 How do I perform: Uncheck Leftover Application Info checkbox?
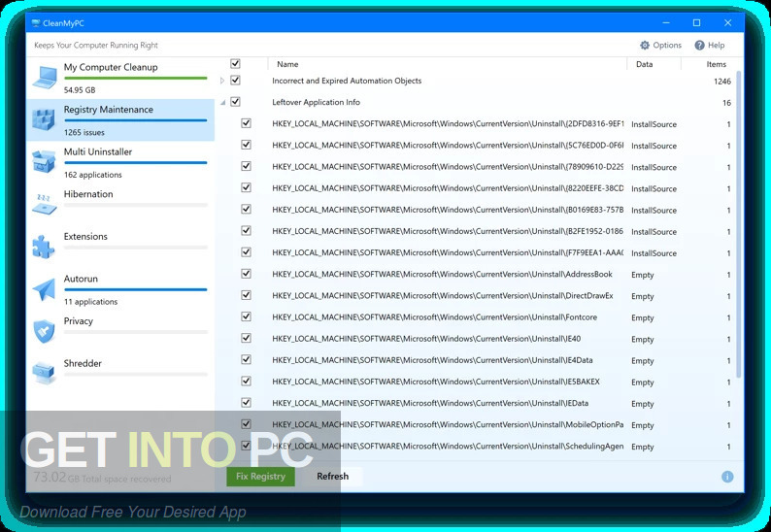235,102
